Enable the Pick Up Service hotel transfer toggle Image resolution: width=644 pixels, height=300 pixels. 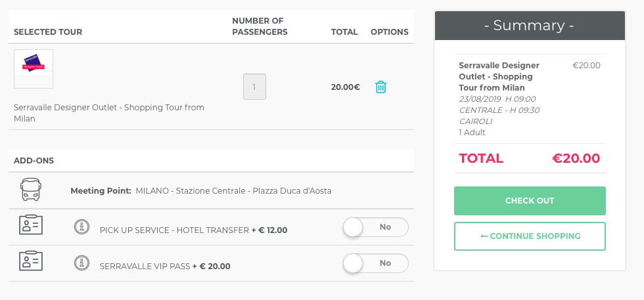[376, 227]
